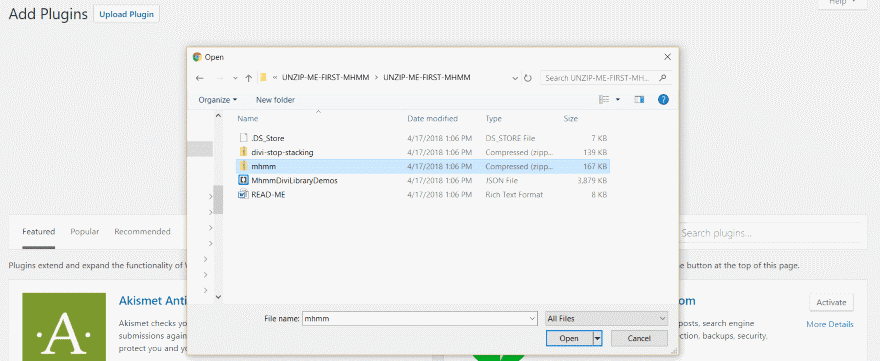Open the blue help question icon

click(x=663, y=99)
